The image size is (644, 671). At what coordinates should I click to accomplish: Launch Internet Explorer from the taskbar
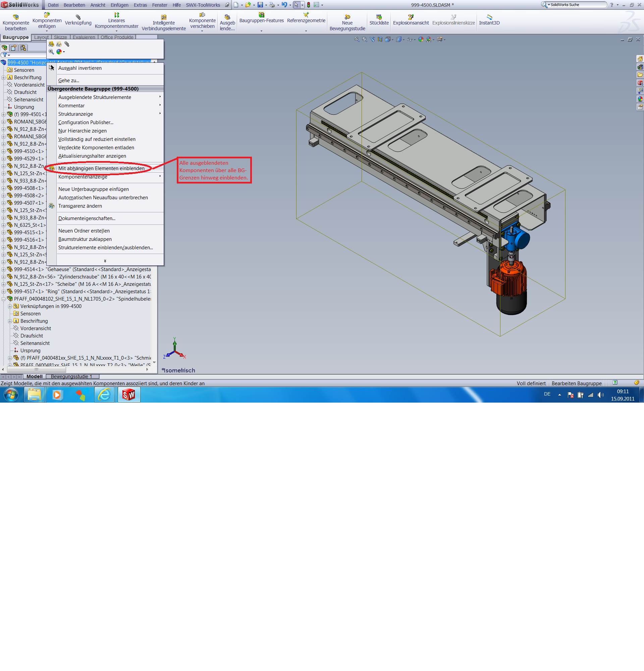pyautogui.click(x=104, y=395)
